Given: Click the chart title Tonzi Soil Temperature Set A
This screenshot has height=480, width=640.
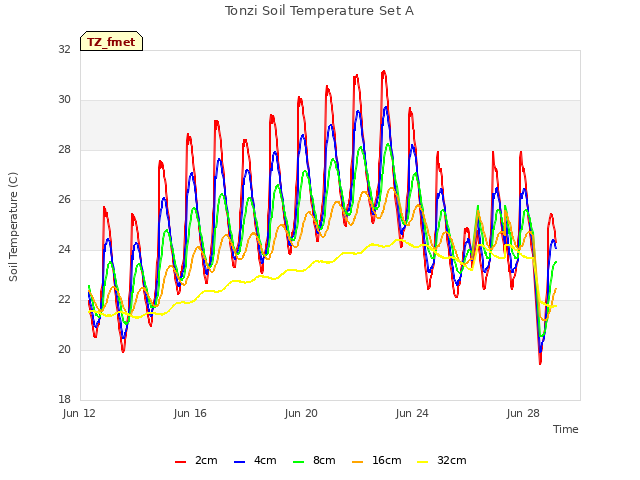Looking at the screenshot, I should [320, 11].
